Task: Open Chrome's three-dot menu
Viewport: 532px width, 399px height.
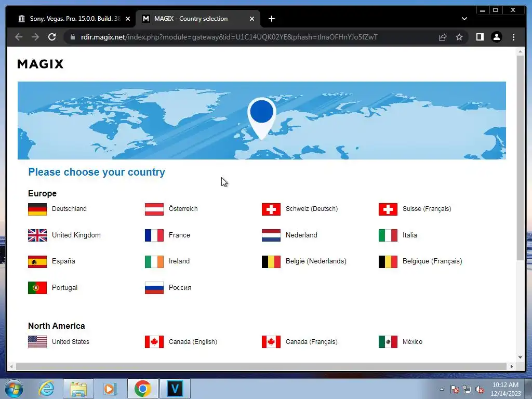Action: (513, 37)
